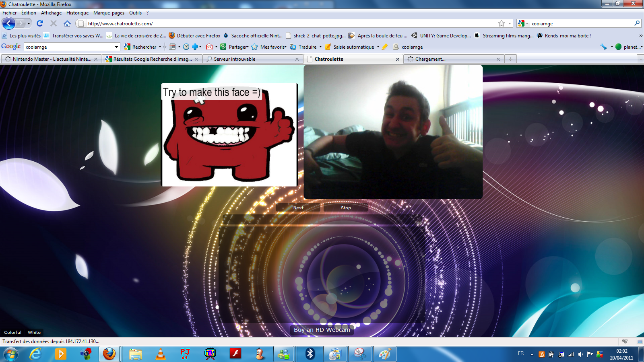Open the Windows Start menu
Viewport: 644px width, 362px height.
click(11, 354)
